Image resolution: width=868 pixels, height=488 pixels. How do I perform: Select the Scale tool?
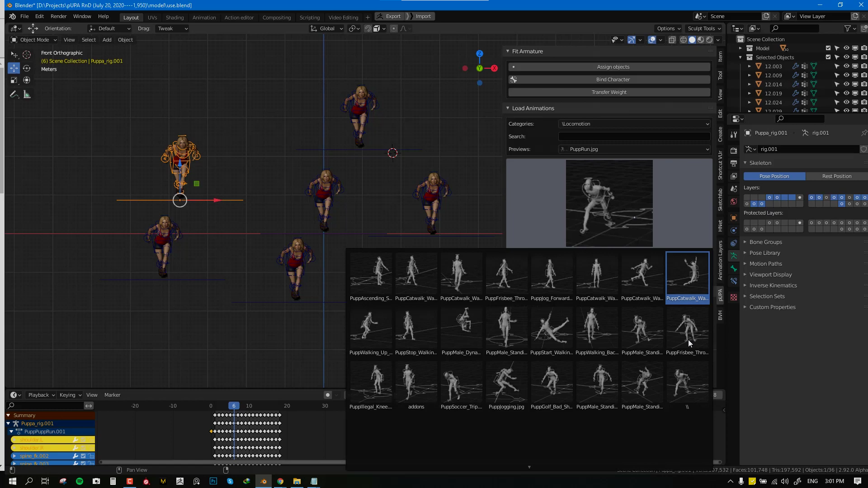coord(14,80)
